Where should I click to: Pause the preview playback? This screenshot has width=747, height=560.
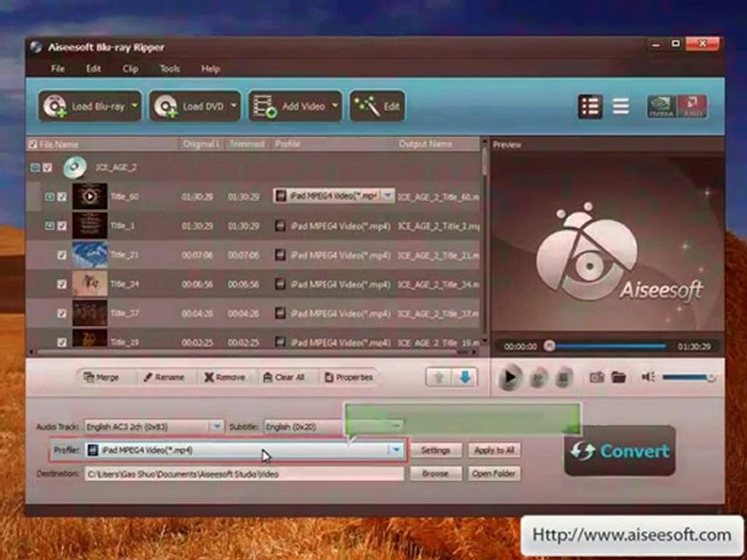pos(538,378)
